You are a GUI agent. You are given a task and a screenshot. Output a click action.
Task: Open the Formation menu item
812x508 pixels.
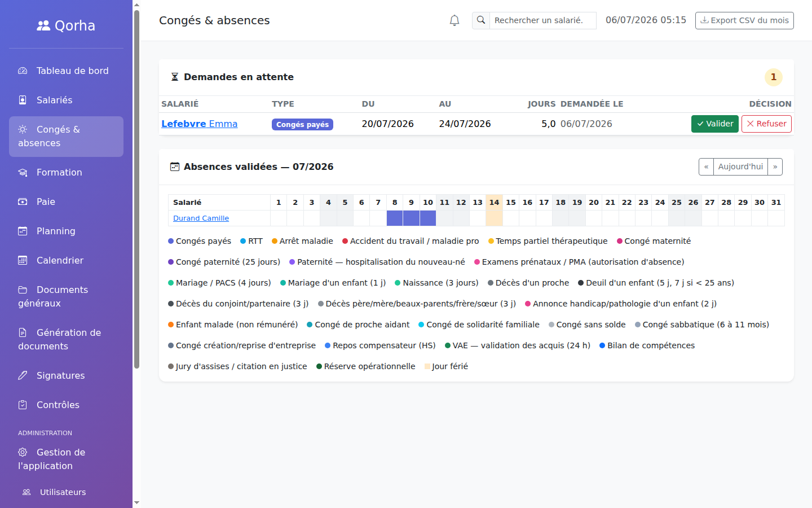66,172
